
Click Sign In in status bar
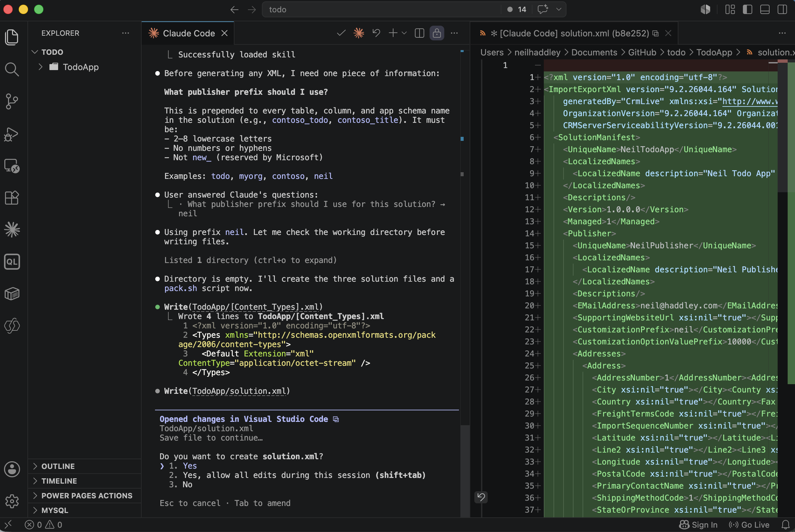(x=698, y=525)
